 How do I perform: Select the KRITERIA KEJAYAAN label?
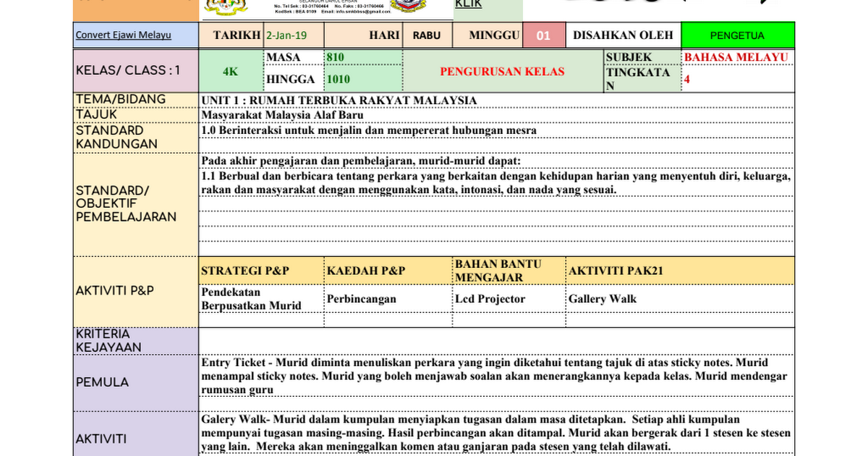136,340
